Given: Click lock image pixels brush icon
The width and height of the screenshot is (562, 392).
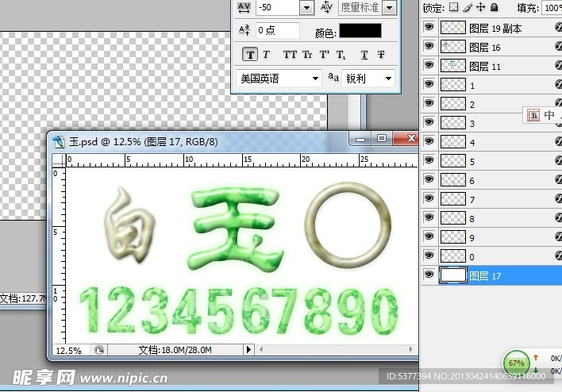Looking at the screenshot, I should (x=468, y=7).
